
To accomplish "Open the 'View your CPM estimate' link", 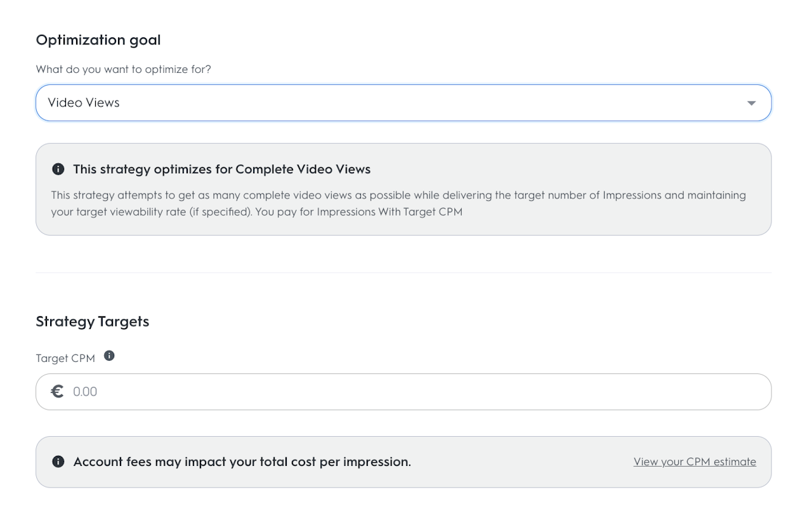I will [695, 461].
